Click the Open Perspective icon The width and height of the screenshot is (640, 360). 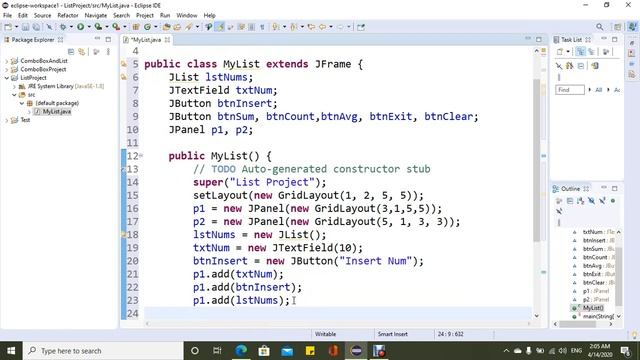[618, 27]
